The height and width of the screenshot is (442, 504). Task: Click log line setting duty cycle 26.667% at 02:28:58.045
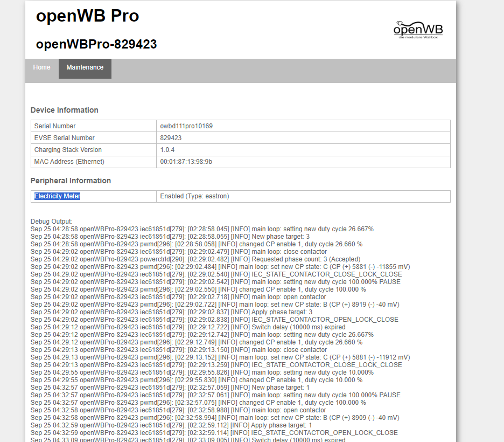click(202, 229)
